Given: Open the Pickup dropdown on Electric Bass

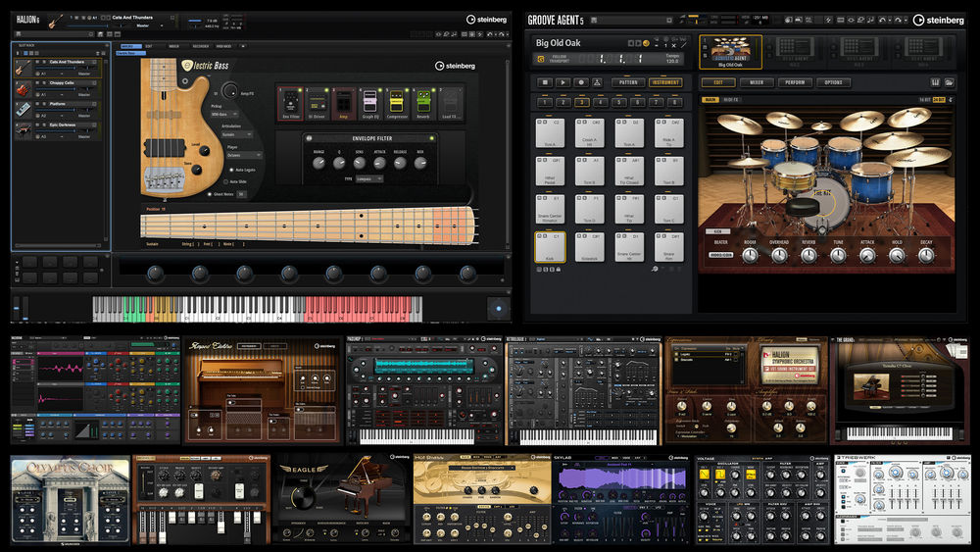Looking at the screenshot, I should (224, 115).
